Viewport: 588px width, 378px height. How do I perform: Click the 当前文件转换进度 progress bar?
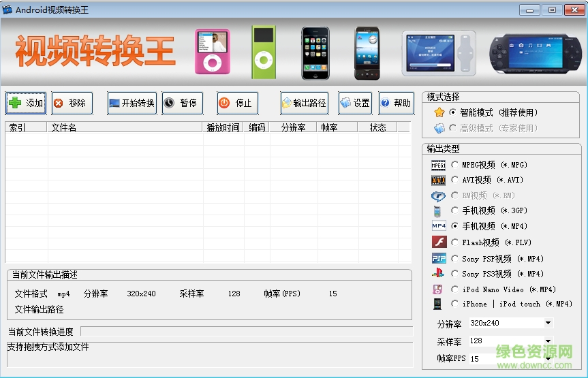[247, 332]
